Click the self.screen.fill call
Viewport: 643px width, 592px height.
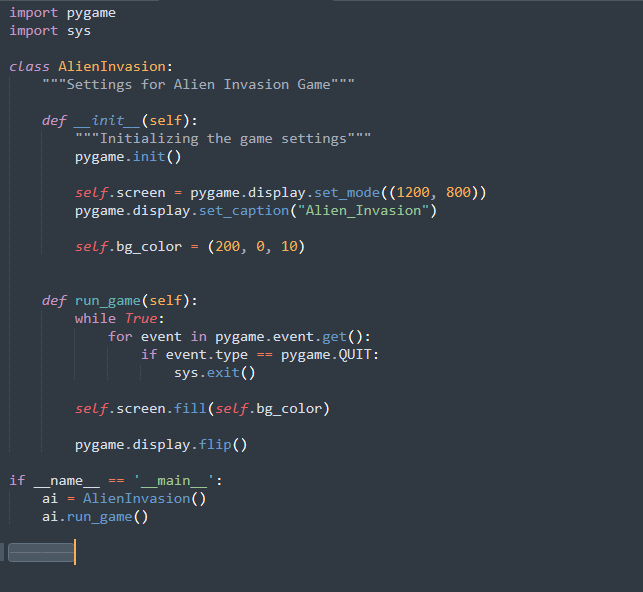click(x=202, y=410)
